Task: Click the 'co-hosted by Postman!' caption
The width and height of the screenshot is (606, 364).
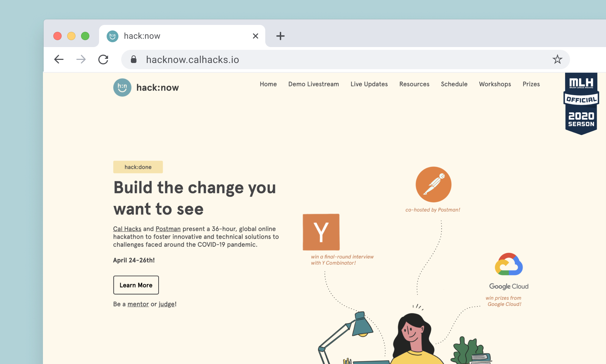Action: coord(433,210)
